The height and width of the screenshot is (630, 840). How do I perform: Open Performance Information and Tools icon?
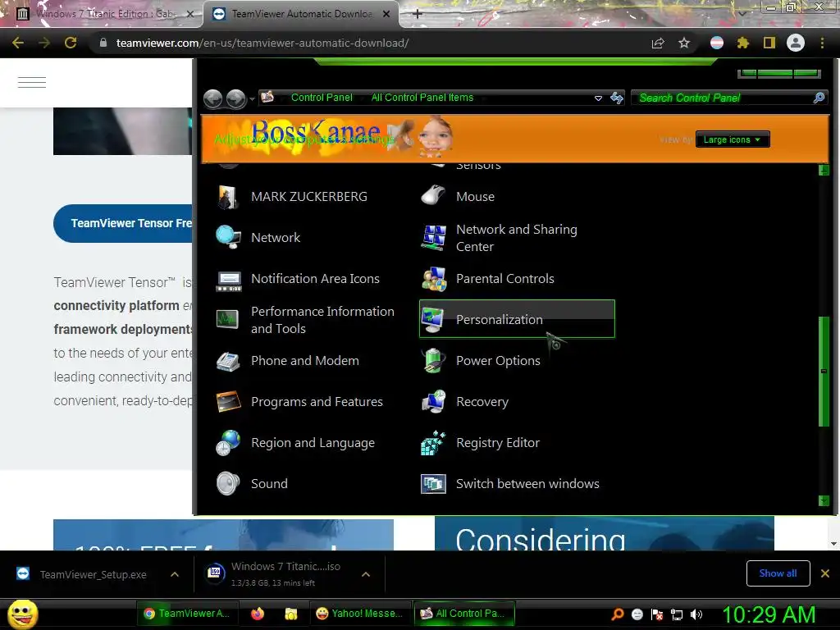(x=228, y=320)
